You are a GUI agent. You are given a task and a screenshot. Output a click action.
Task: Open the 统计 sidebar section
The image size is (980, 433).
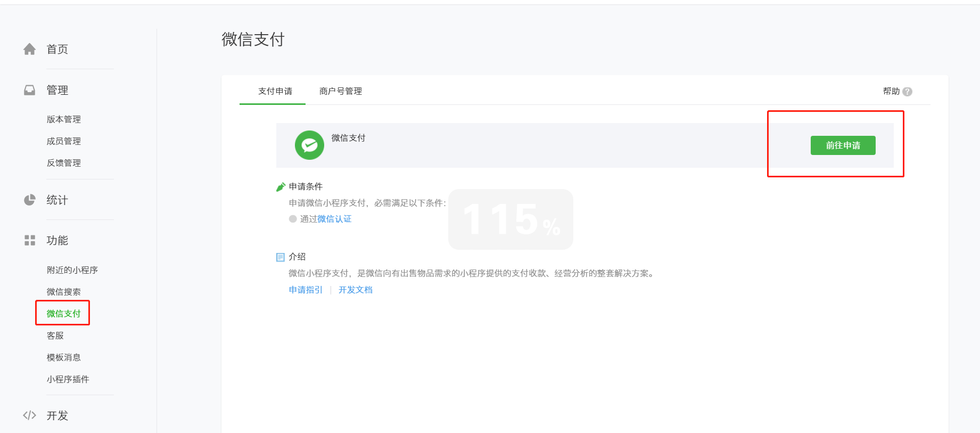[x=57, y=200]
